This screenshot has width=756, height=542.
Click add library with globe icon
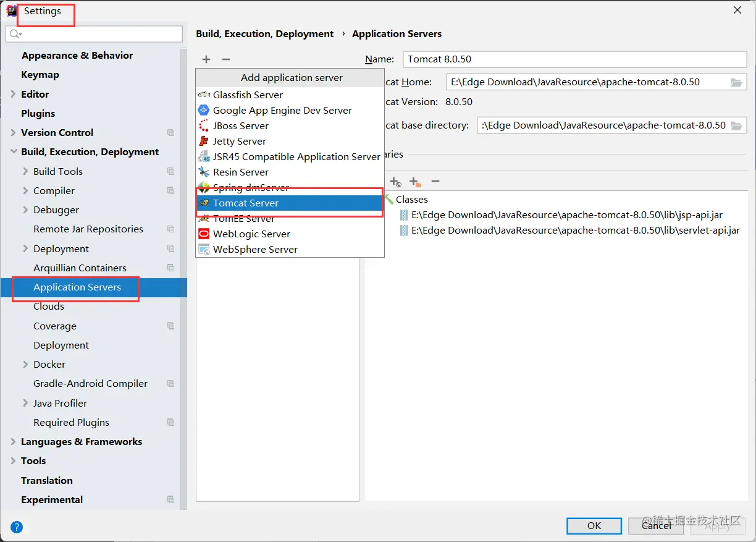[x=396, y=181]
